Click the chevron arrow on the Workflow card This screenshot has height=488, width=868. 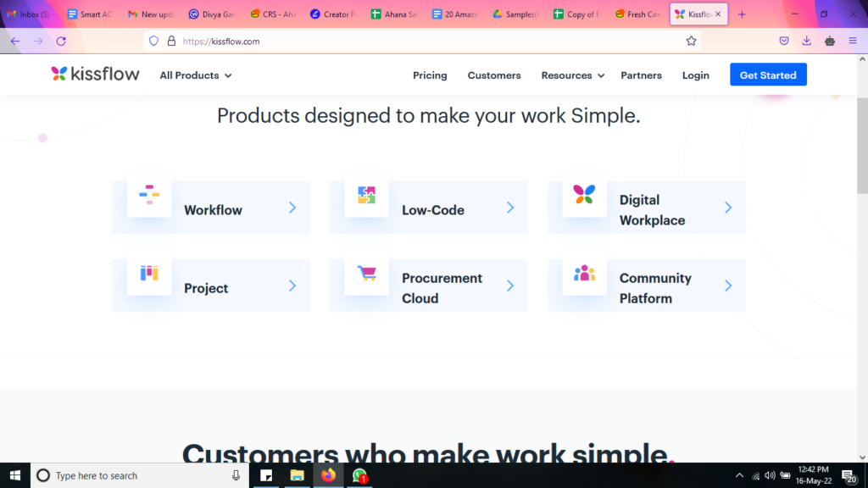click(x=292, y=208)
